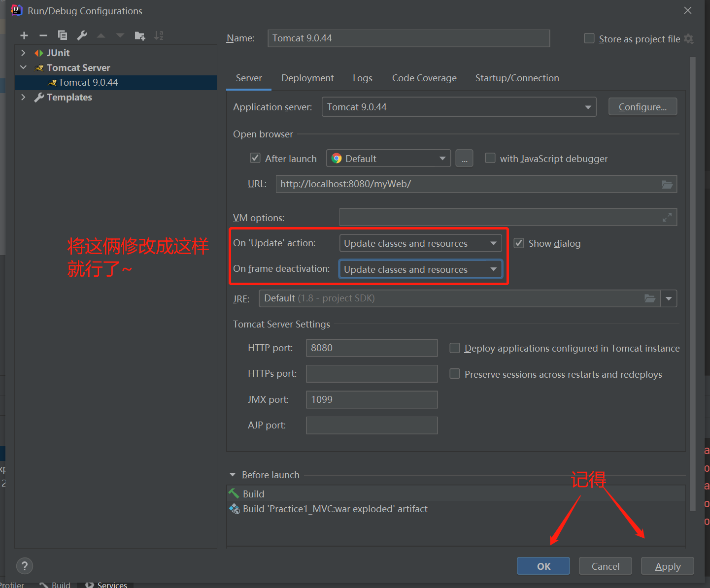Close the Run/Debug Configurations dialog
Screen dimensions: 710x588
[x=688, y=10]
